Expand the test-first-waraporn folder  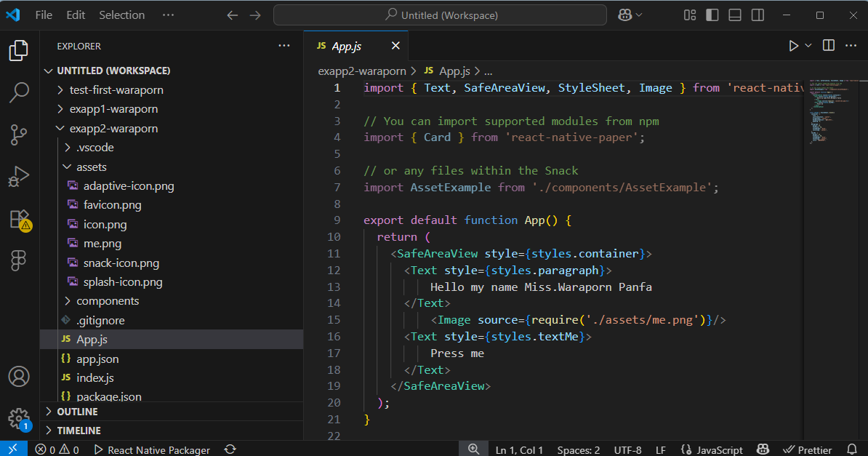(116, 90)
